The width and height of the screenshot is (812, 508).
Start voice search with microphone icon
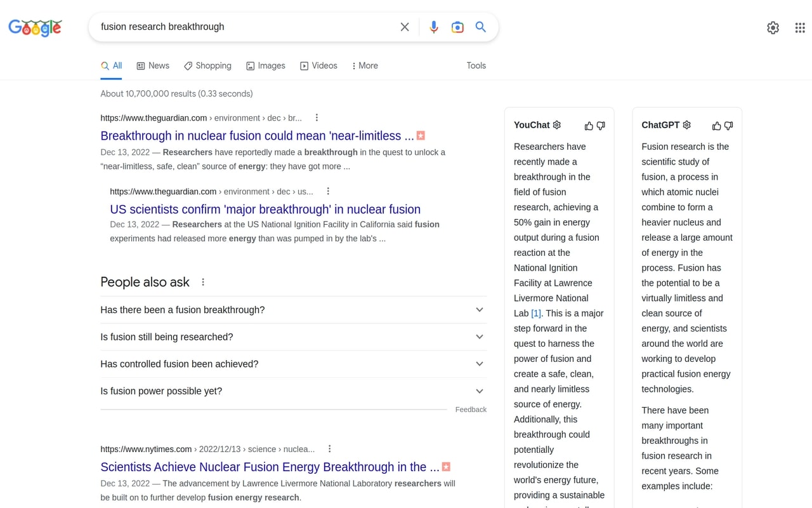434,27
